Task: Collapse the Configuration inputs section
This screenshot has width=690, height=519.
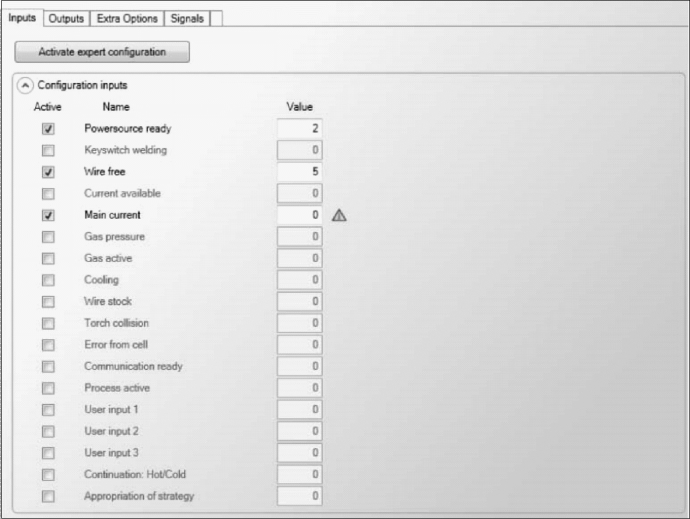Action: coord(25,85)
